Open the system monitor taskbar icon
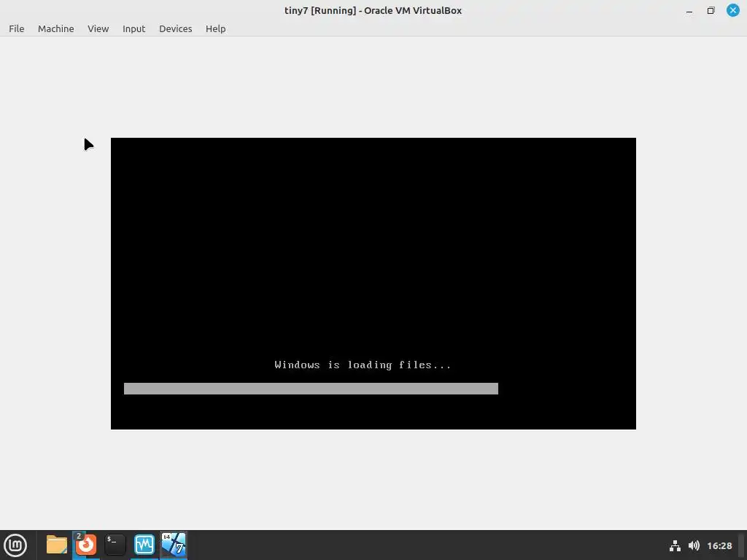The height and width of the screenshot is (560, 747). coord(144,545)
